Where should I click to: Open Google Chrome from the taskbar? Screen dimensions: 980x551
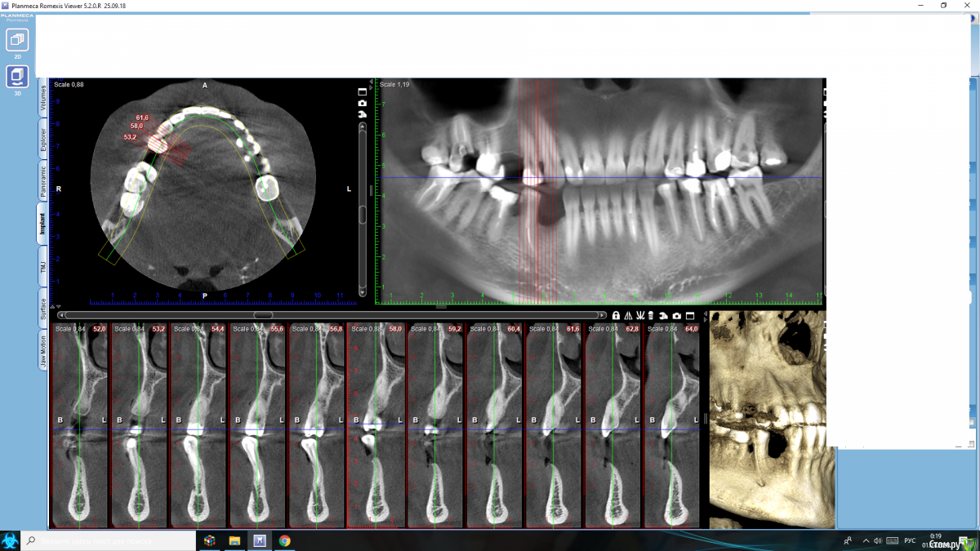pyautogui.click(x=284, y=540)
